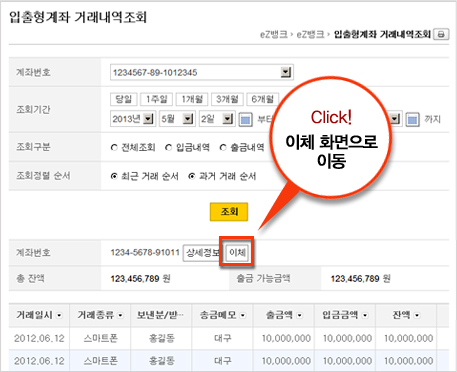This screenshot has height=372, width=457.
Task: Click the 상세정보 button
Action: click(202, 253)
